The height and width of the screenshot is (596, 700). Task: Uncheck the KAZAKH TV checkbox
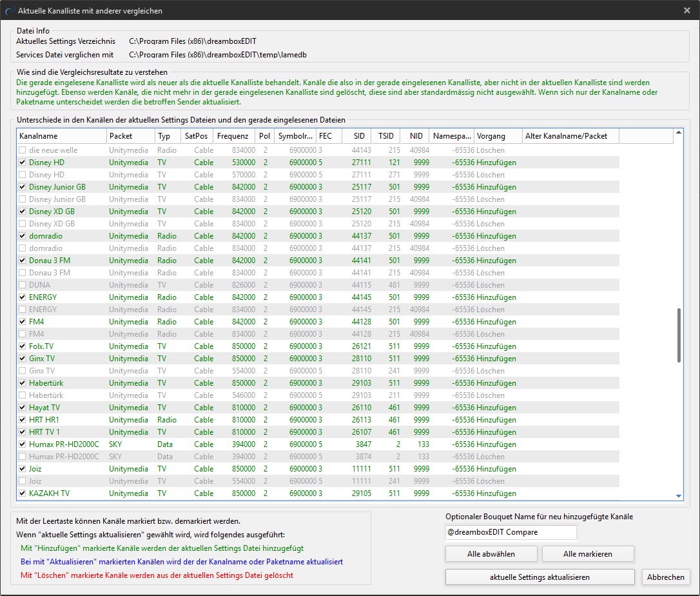[23, 493]
